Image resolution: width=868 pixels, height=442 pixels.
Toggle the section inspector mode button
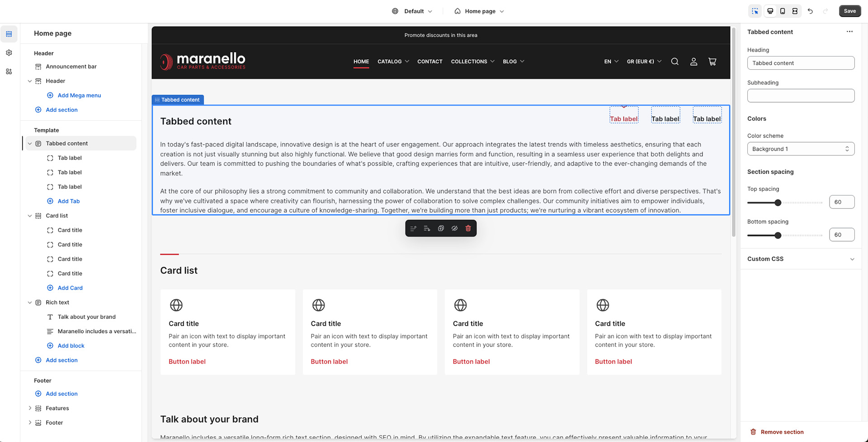coord(755,11)
